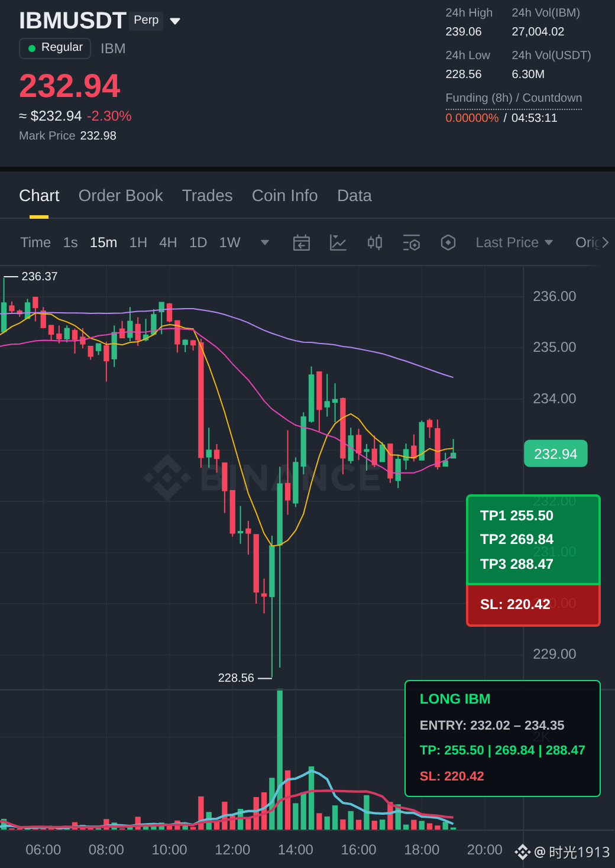Click the Regular status badge
This screenshot has height=868, width=615.
55,48
